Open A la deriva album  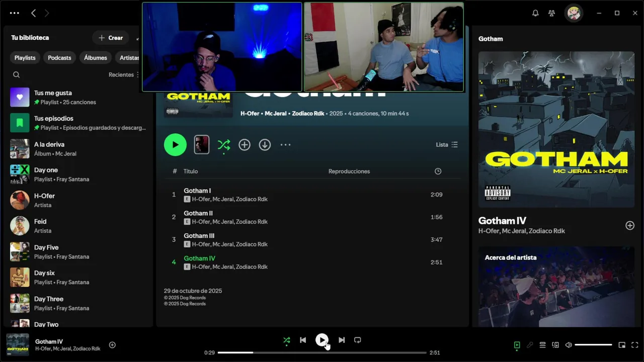click(78, 148)
